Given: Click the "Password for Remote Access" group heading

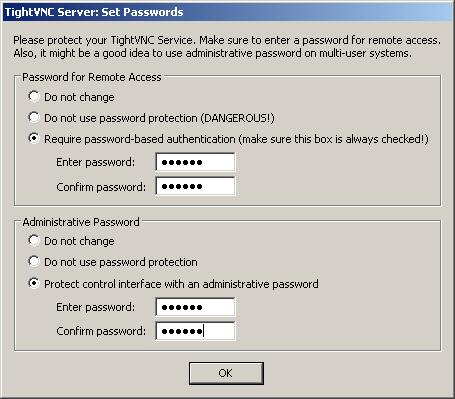Looking at the screenshot, I should [x=92, y=77].
